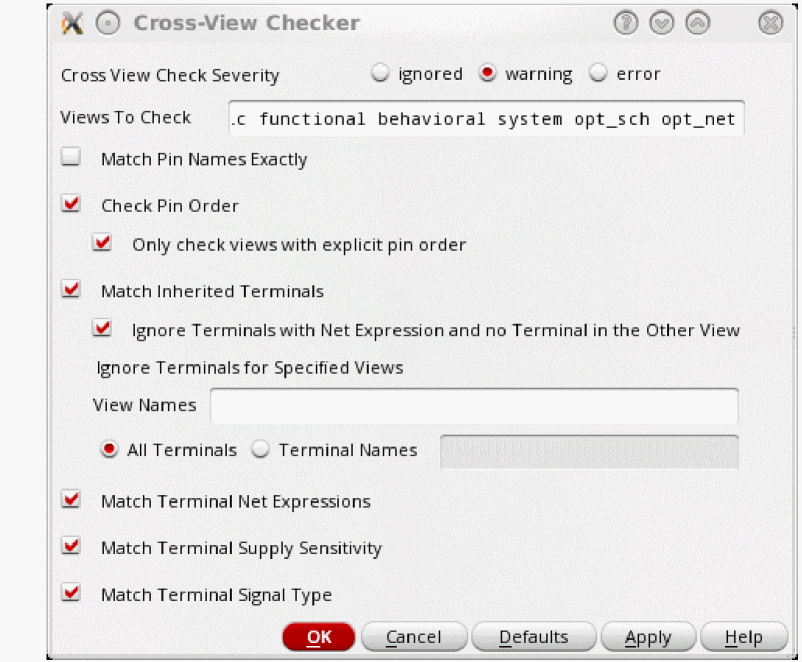Click the up-arrow icon in title bar
The height and width of the screenshot is (662, 802).
pos(698,23)
